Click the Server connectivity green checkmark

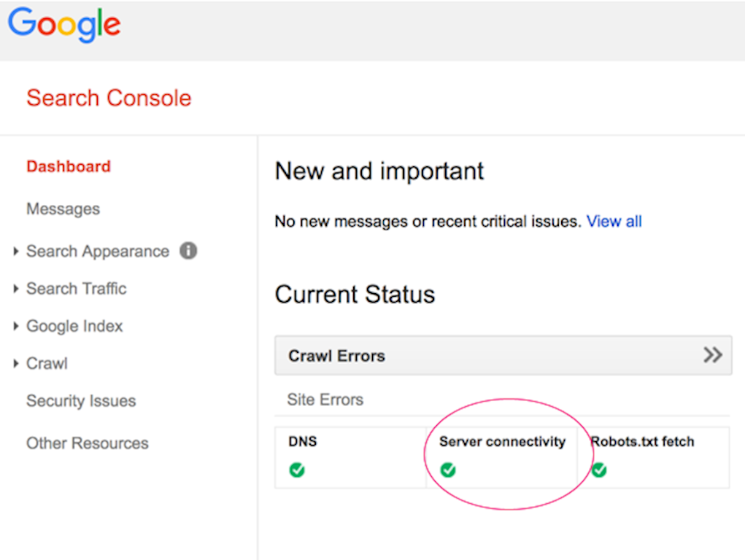point(448,470)
